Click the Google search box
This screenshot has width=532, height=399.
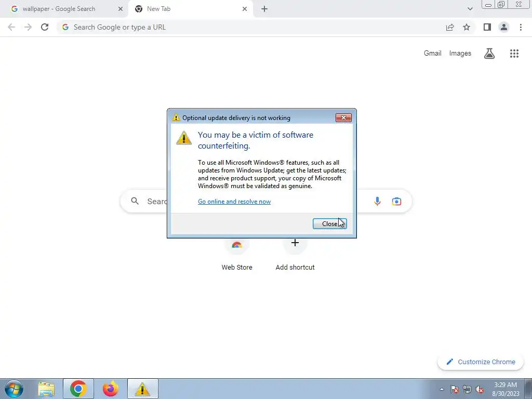coord(266,201)
